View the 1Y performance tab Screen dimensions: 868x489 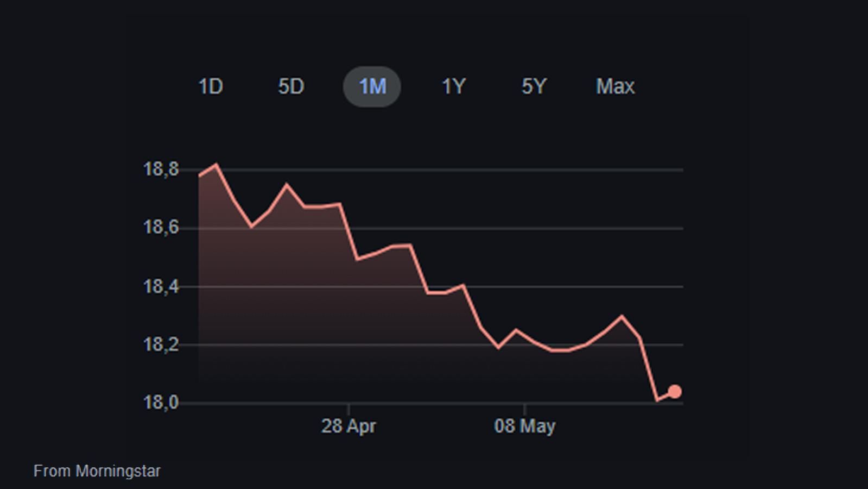tap(454, 86)
